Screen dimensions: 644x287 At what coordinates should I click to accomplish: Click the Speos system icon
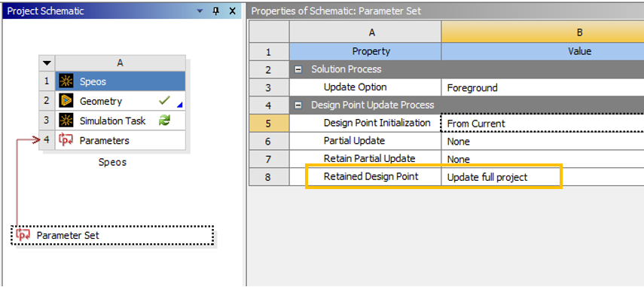point(66,81)
